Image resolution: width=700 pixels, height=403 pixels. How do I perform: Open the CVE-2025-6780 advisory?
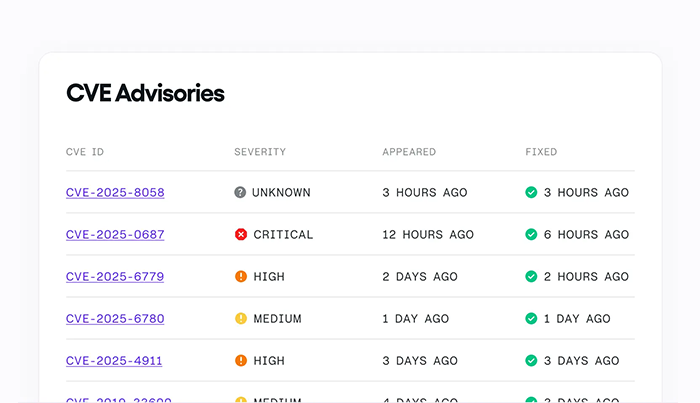pyautogui.click(x=115, y=318)
